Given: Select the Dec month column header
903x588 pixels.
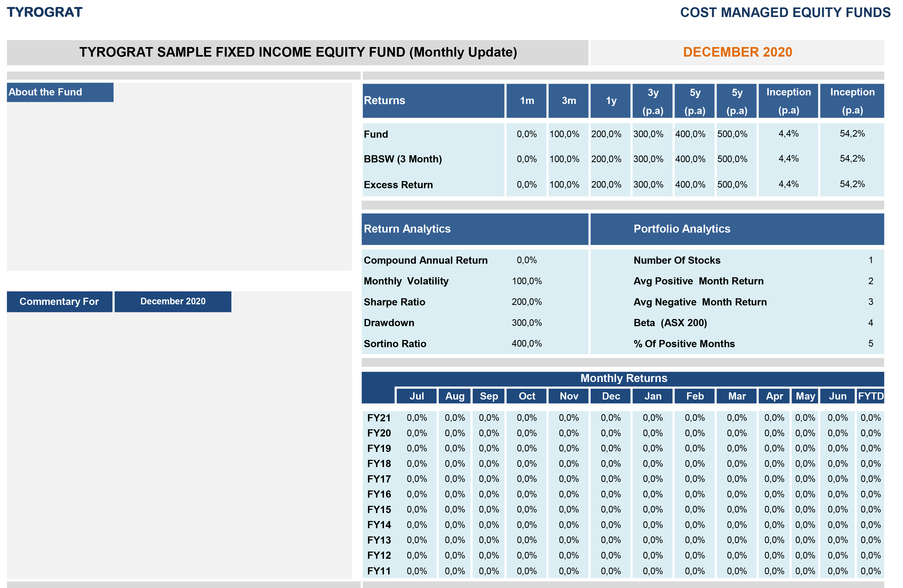Looking at the screenshot, I should pyautogui.click(x=611, y=396).
